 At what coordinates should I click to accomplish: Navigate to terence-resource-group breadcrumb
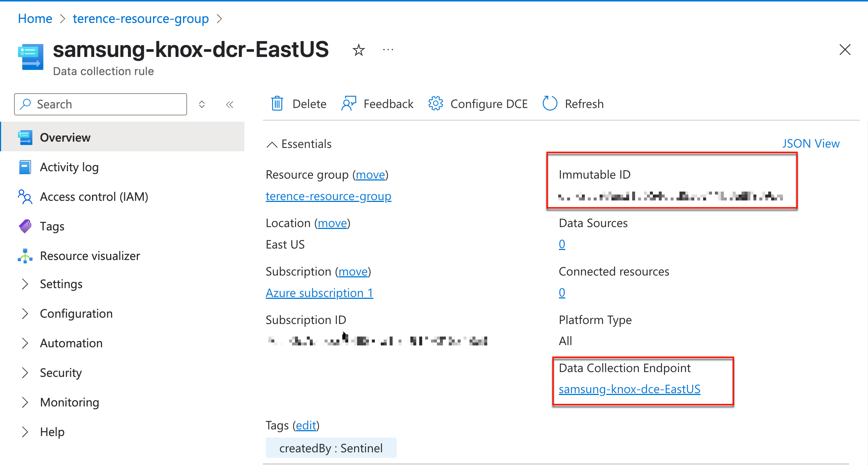(x=140, y=18)
